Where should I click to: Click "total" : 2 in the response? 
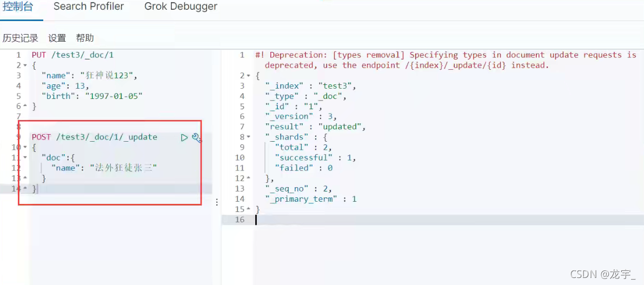[303, 148]
